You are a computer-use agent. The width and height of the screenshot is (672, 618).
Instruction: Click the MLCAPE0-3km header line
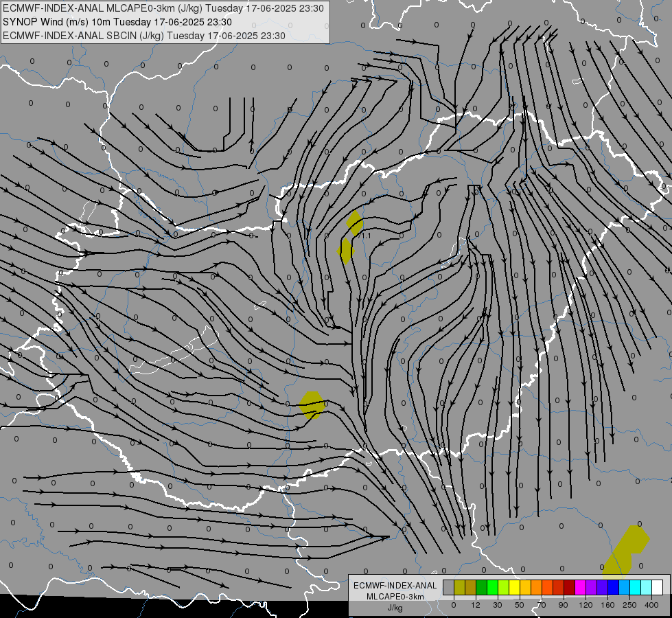point(163,8)
